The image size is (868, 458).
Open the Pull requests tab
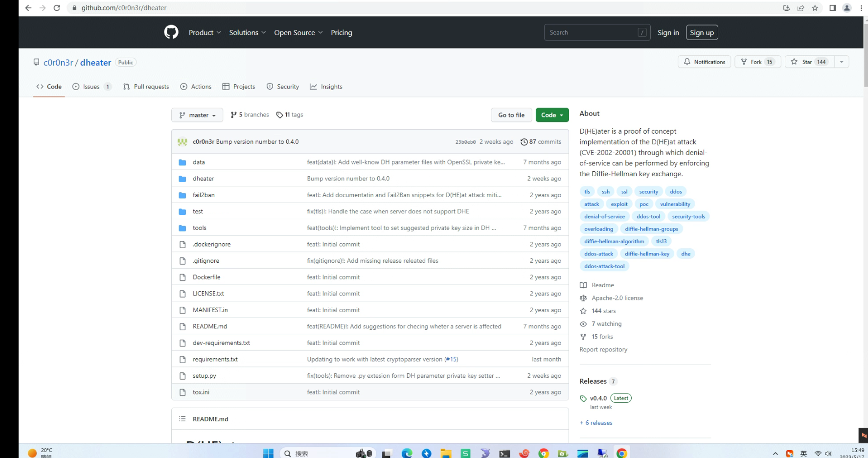pos(146,87)
